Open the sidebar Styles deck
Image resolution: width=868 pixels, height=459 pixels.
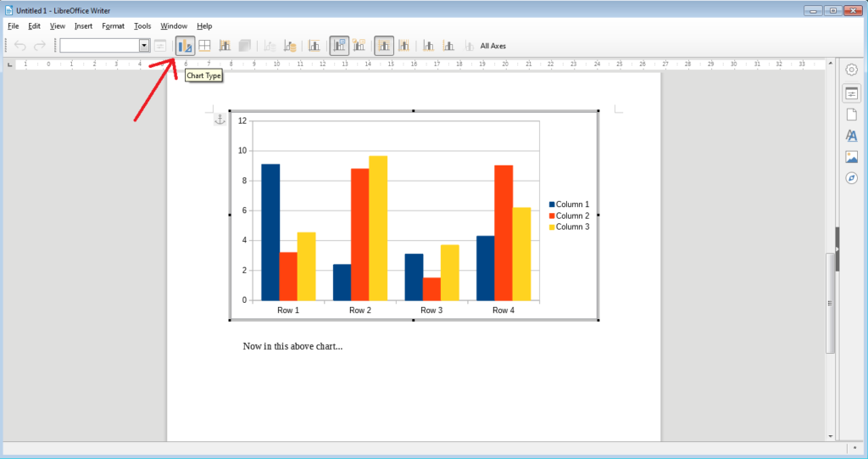pyautogui.click(x=851, y=136)
